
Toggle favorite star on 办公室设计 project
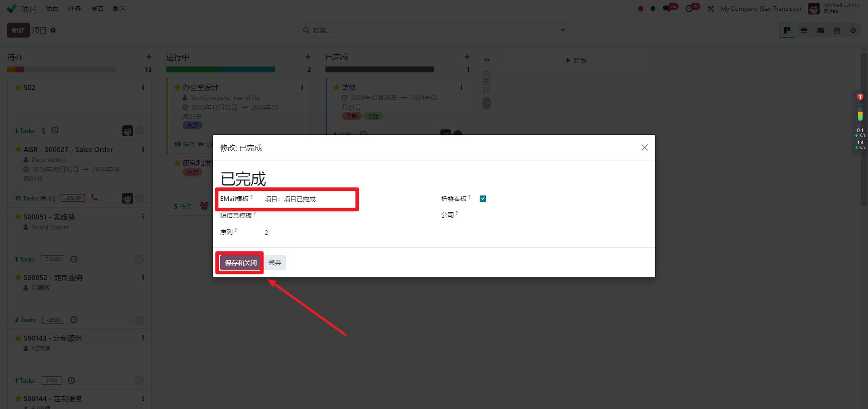pyautogui.click(x=177, y=87)
